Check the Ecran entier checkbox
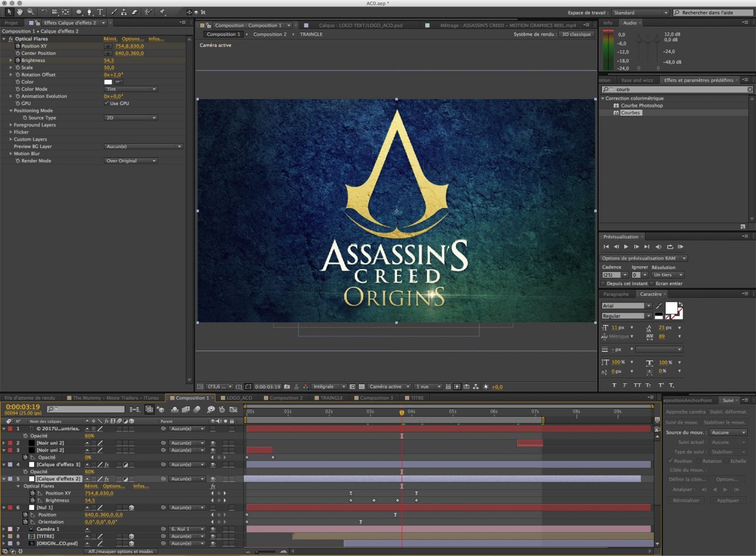 652,283
